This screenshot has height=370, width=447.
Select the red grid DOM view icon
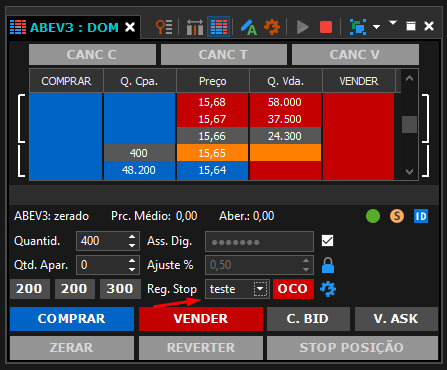tap(219, 27)
